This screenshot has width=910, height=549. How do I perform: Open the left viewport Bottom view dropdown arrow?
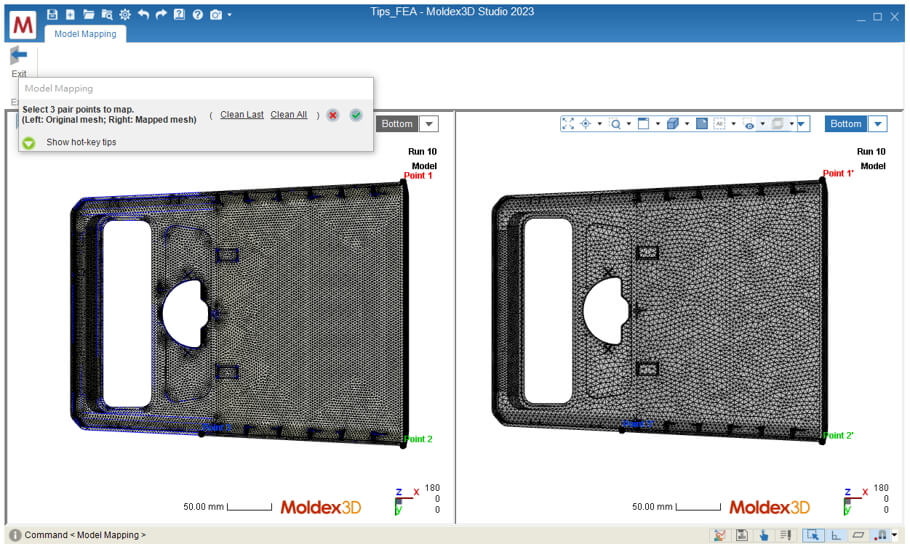click(428, 124)
